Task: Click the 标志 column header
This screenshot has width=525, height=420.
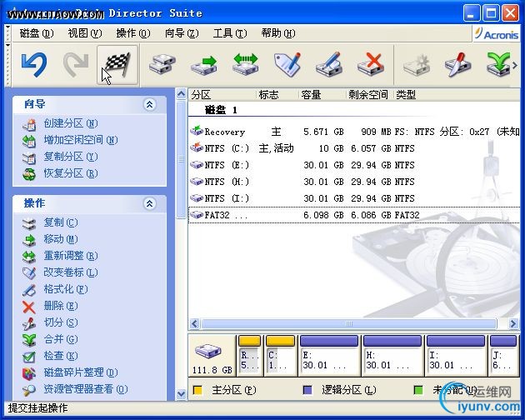Action: click(x=277, y=95)
